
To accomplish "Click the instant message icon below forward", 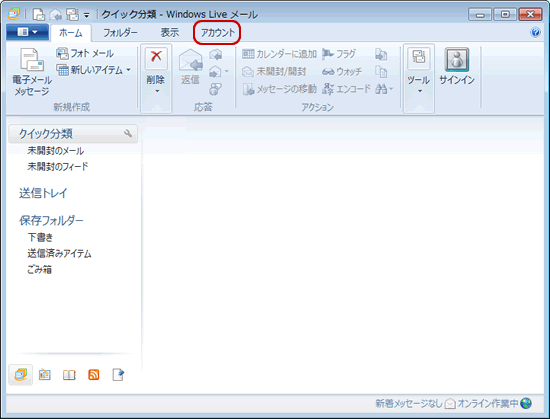I will point(215,89).
